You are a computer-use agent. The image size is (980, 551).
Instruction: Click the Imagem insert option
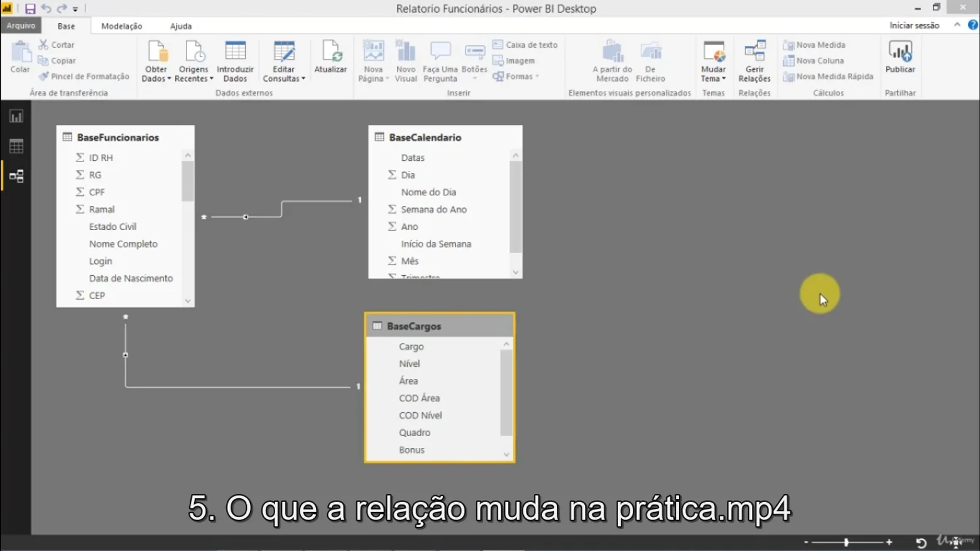[x=514, y=60]
